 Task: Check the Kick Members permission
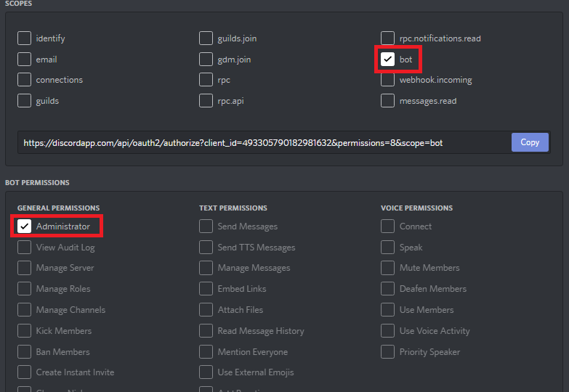(x=24, y=331)
